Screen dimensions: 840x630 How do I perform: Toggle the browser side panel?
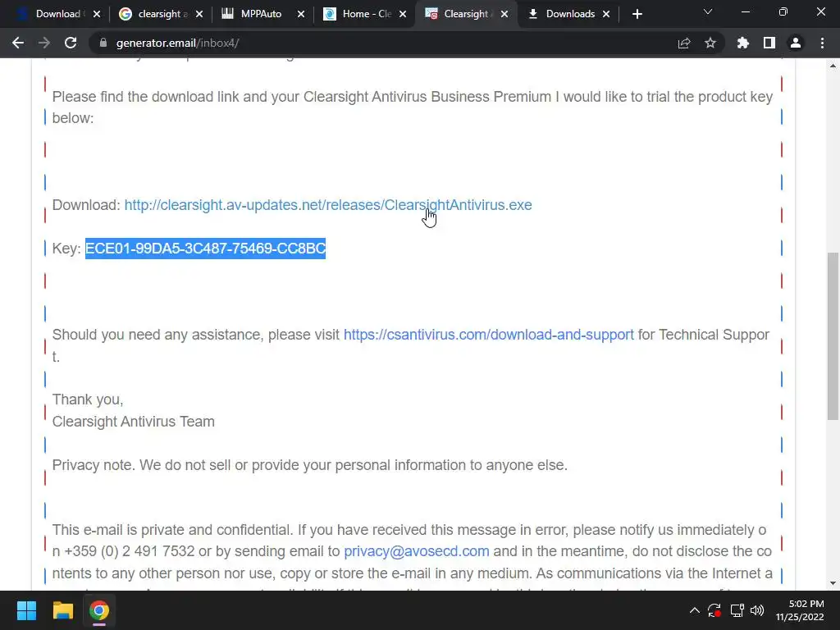769,43
